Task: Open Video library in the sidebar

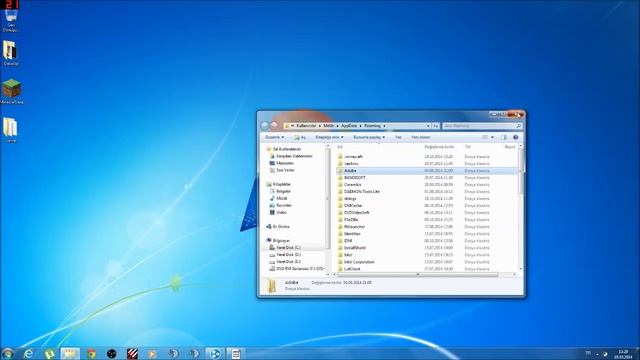Action: (x=278, y=212)
